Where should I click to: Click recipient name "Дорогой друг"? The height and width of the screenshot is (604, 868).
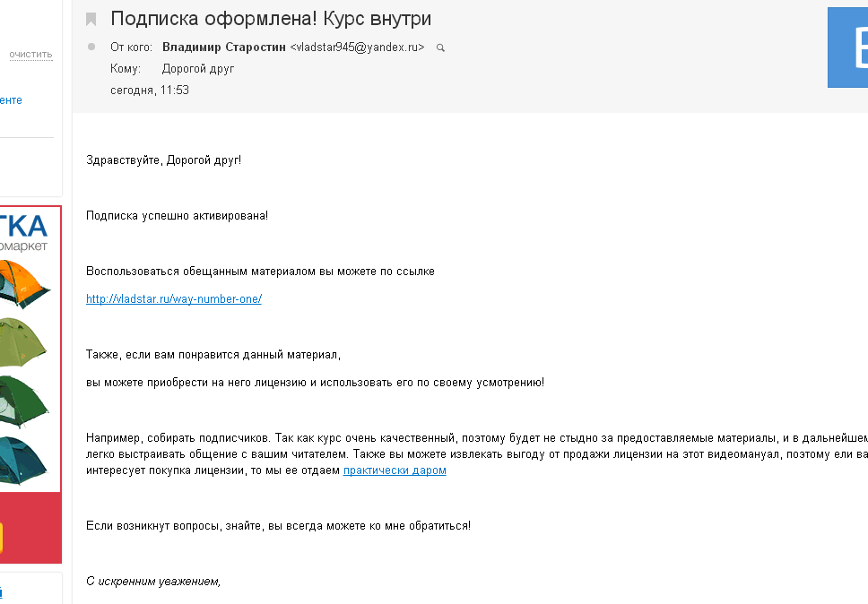(198, 68)
